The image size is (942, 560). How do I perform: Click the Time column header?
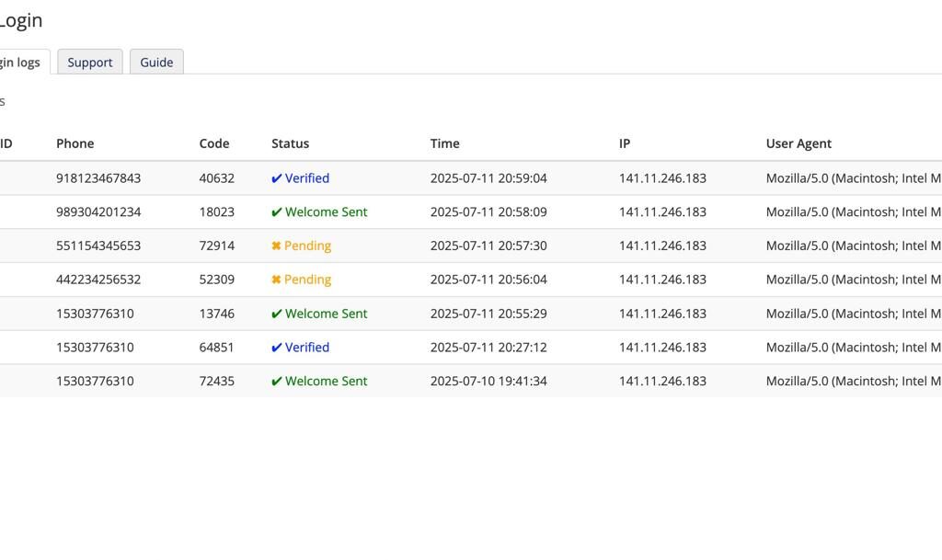[x=444, y=143]
